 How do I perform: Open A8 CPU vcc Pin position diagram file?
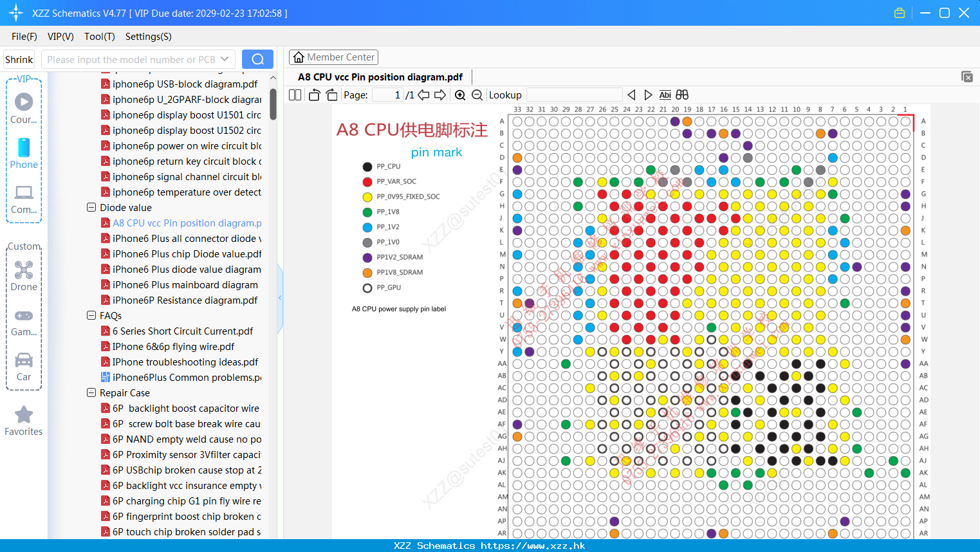coord(187,223)
